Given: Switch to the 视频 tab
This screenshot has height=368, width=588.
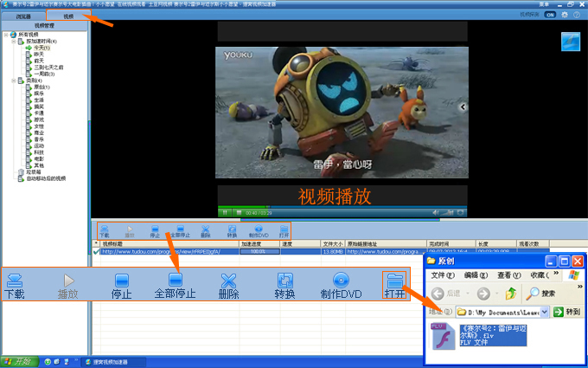Looking at the screenshot, I should (x=68, y=16).
